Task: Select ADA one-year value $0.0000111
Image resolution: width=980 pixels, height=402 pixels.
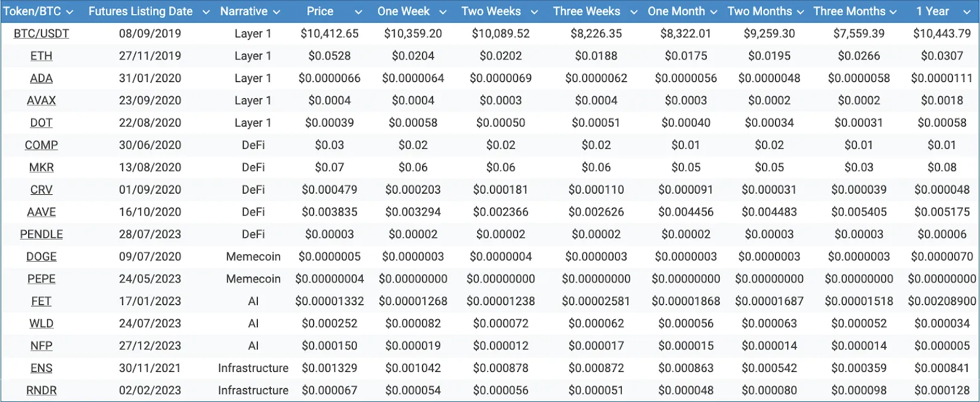Action: (x=942, y=78)
